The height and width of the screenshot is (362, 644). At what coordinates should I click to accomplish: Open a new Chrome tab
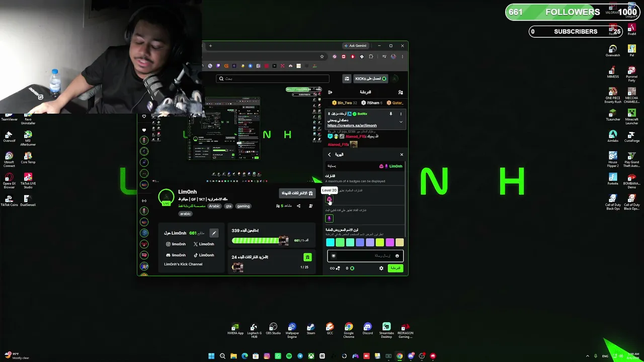click(210, 46)
